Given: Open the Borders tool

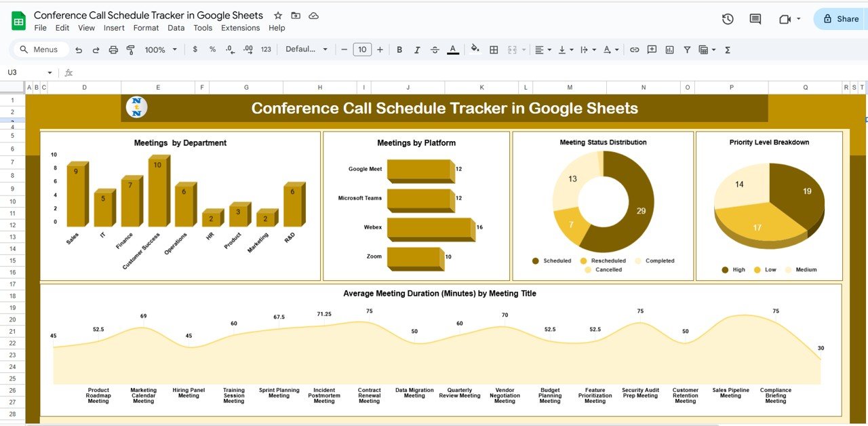Looking at the screenshot, I should point(494,50).
